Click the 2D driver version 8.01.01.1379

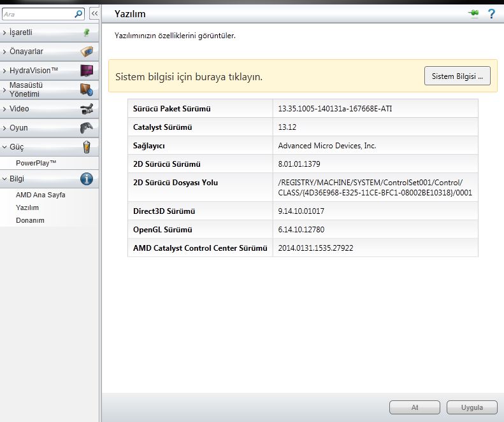click(299, 164)
